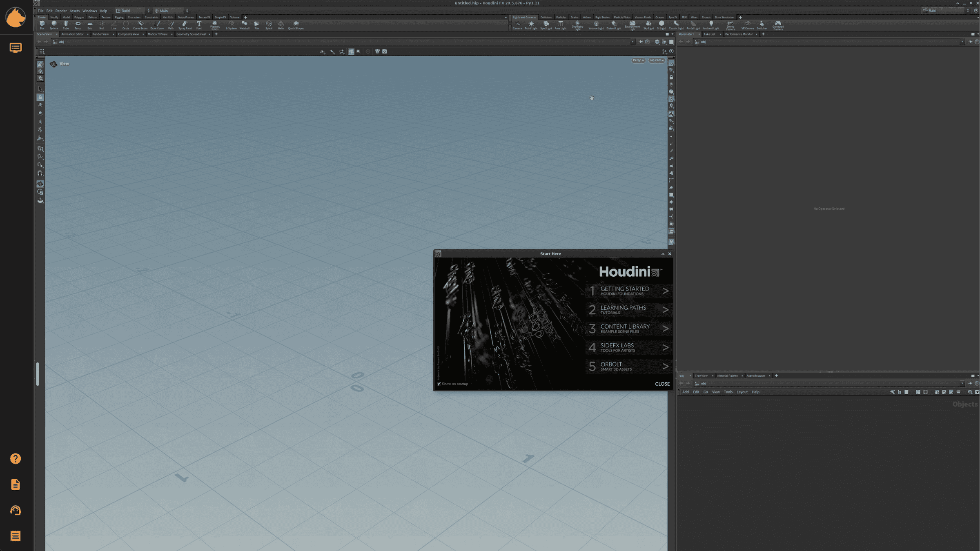Select the Box tool on Create shelf
Screen dimensions: 980x551
42,25
